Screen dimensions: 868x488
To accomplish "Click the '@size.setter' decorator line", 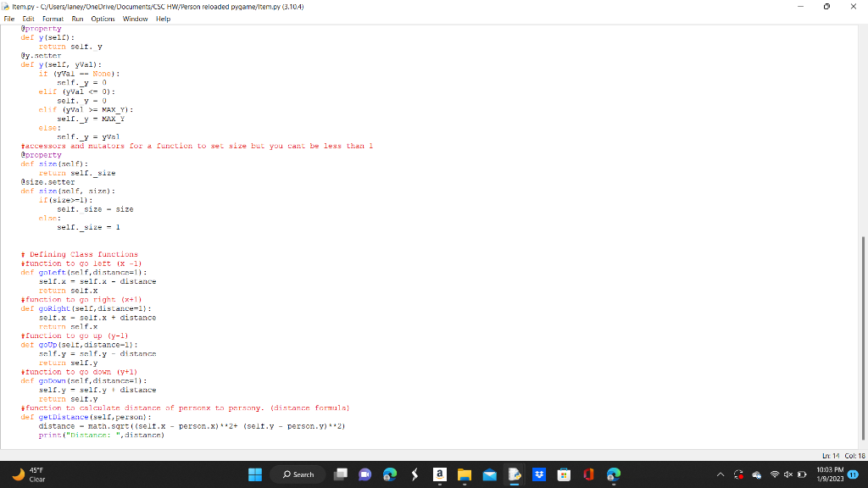I will pos(48,182).
